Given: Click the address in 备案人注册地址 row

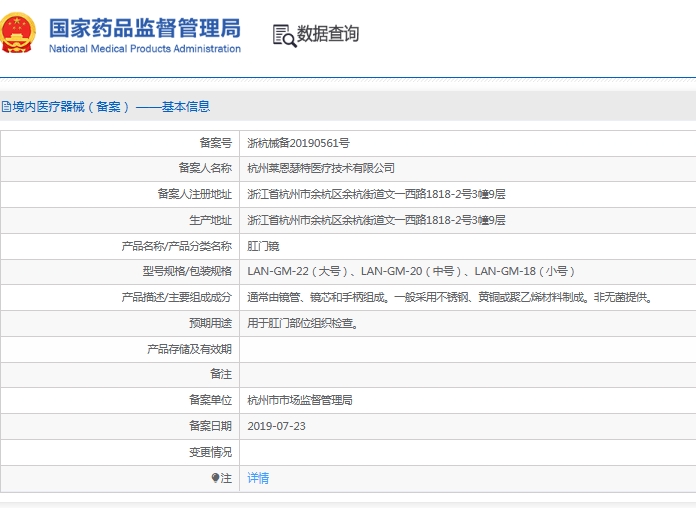Looking at the screenshot, I should pos(376,194).
